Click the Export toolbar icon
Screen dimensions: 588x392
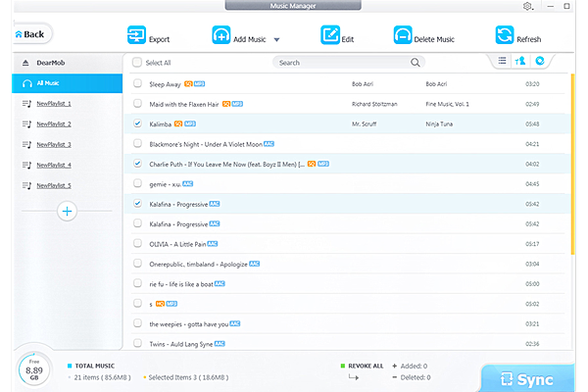[135, 35]
